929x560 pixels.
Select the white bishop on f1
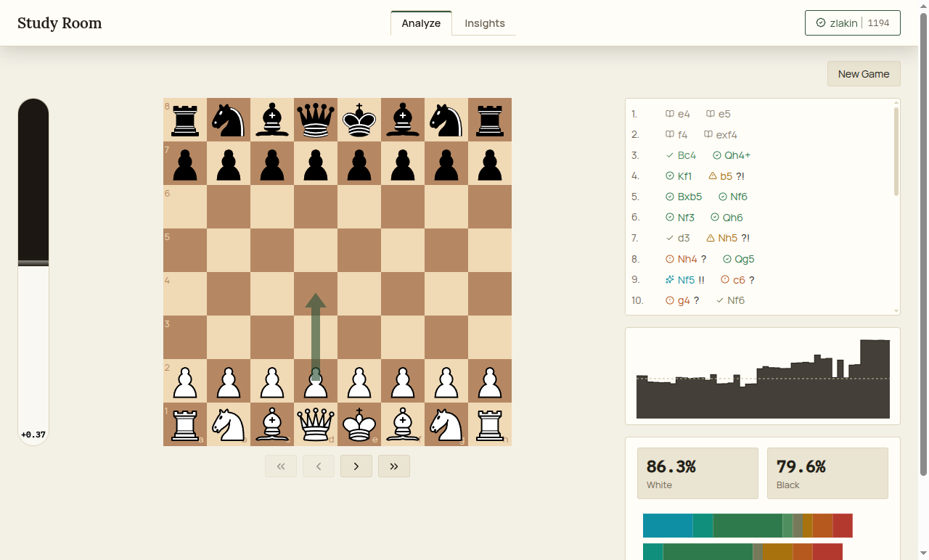[403, 424]
